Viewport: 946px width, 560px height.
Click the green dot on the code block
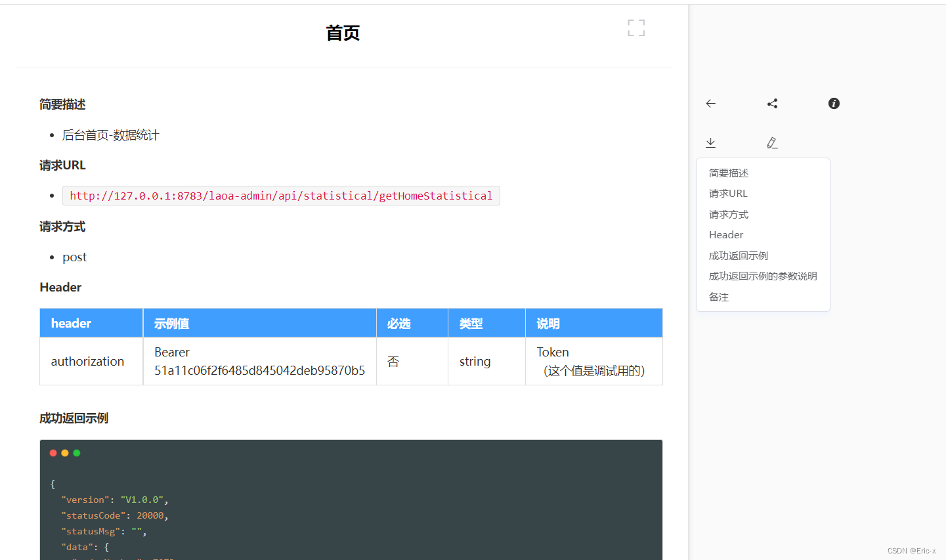coord(76,452)
